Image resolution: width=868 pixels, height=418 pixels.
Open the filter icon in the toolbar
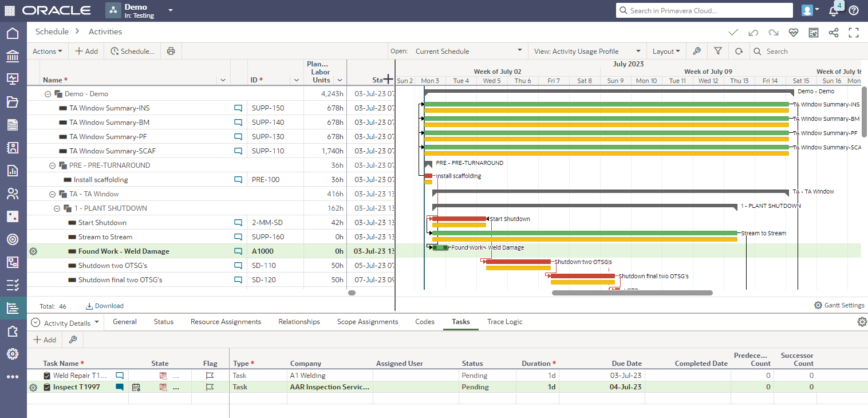[x=717, y=51]
